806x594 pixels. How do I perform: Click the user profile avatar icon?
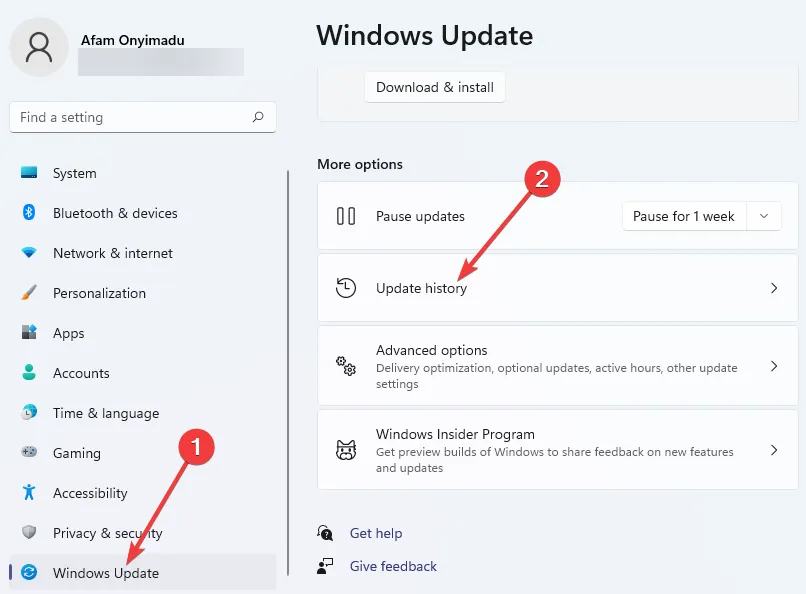[x=39, y=47]
